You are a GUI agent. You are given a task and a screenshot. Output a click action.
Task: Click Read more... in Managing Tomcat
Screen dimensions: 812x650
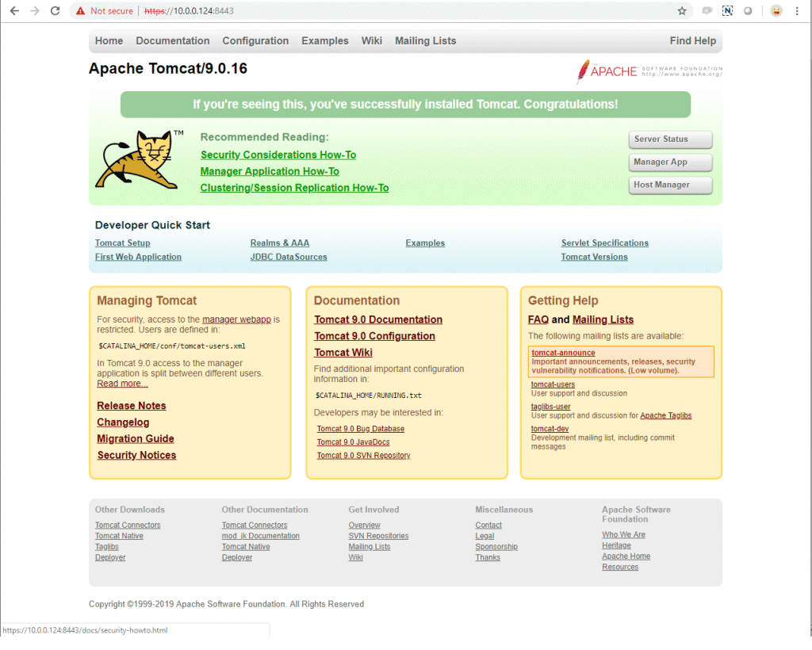tap(122, 384)
